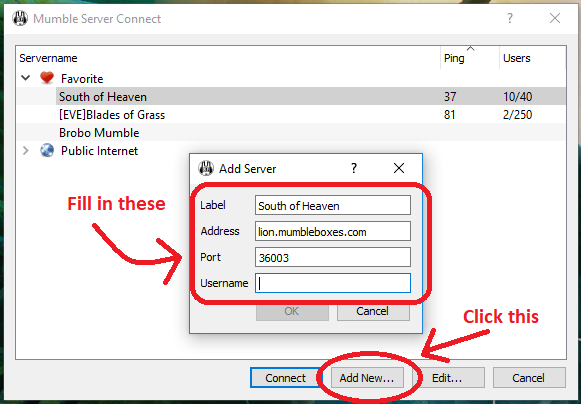Expand the Public Internet group
Image resolution: width=581 pixels, height=404 pixels.
tap(26, 150)
